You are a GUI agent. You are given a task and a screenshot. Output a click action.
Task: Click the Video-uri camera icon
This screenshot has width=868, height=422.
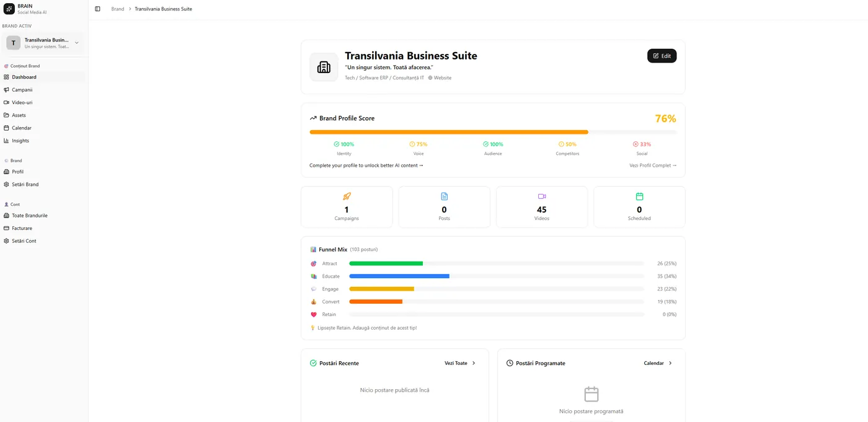[x=6, y=102]
